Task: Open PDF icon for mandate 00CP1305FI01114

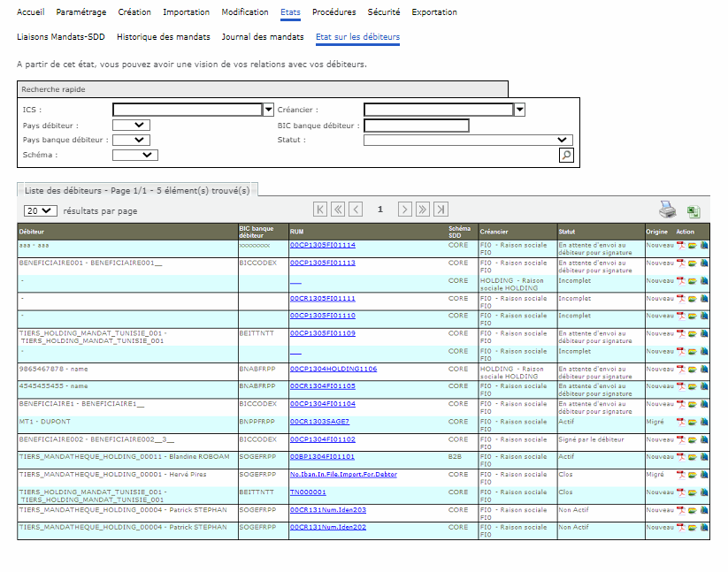Action: (x=681, y=246)
